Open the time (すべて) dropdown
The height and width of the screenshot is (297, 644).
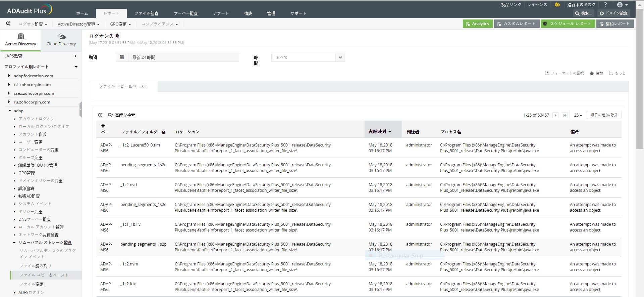340,57
